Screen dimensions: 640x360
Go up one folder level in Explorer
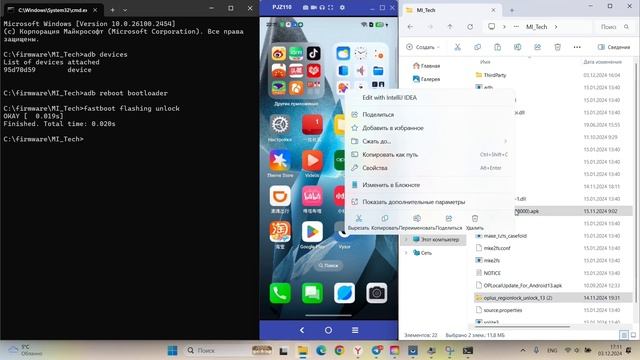(x=450, y=27)
